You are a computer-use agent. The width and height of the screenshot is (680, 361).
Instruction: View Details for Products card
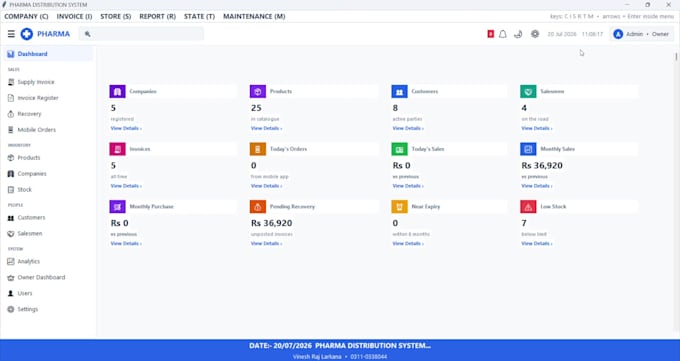click(x=266, y=128)
